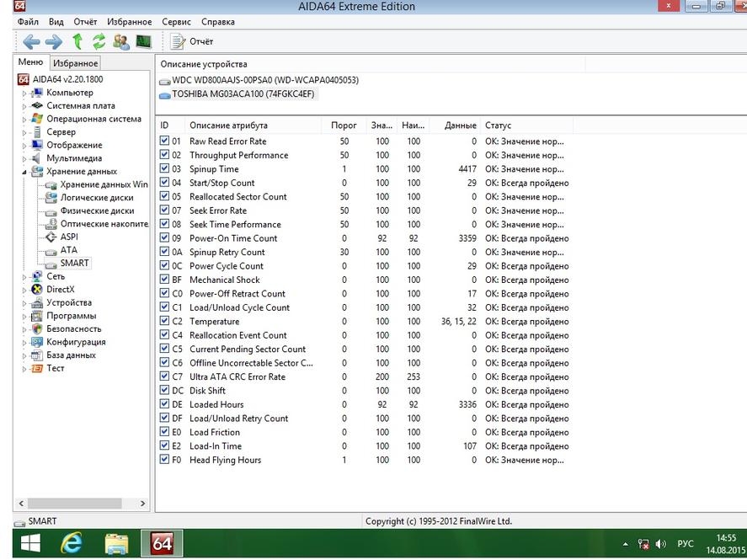Click the Forward arrow toolbar icon
This screenshot has height=560, width=747.
click(54, 42)
